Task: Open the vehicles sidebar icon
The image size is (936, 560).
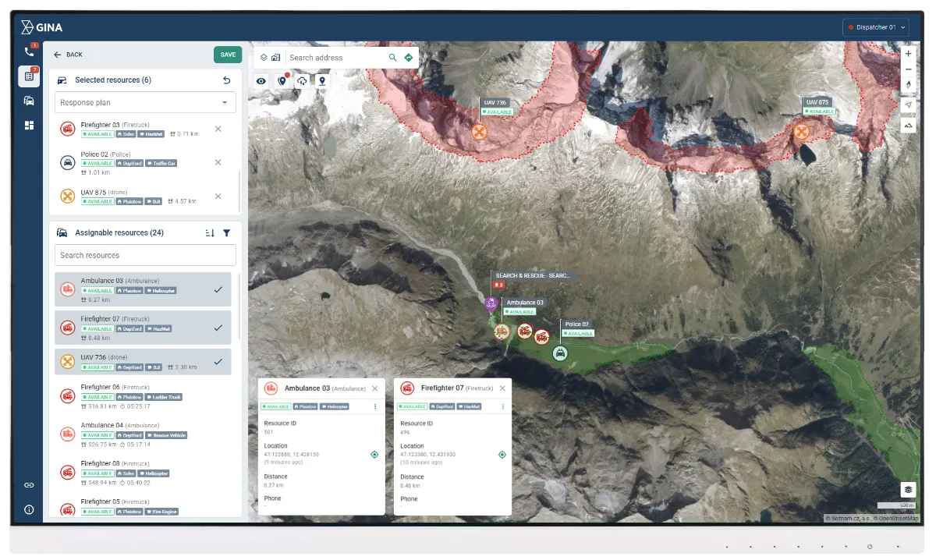Action: [29, 100]
